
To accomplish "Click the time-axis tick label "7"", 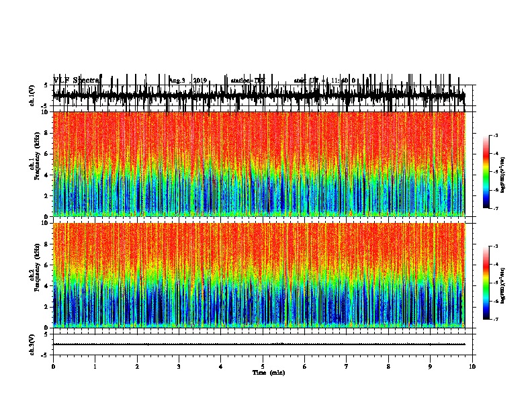I will 347,367.
